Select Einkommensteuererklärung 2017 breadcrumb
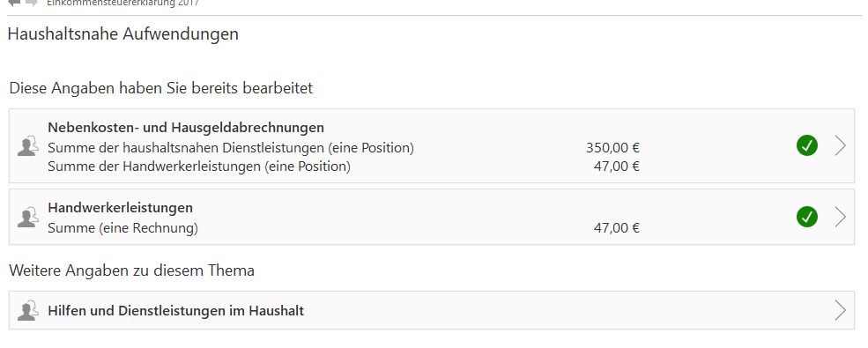 [122, 3]
